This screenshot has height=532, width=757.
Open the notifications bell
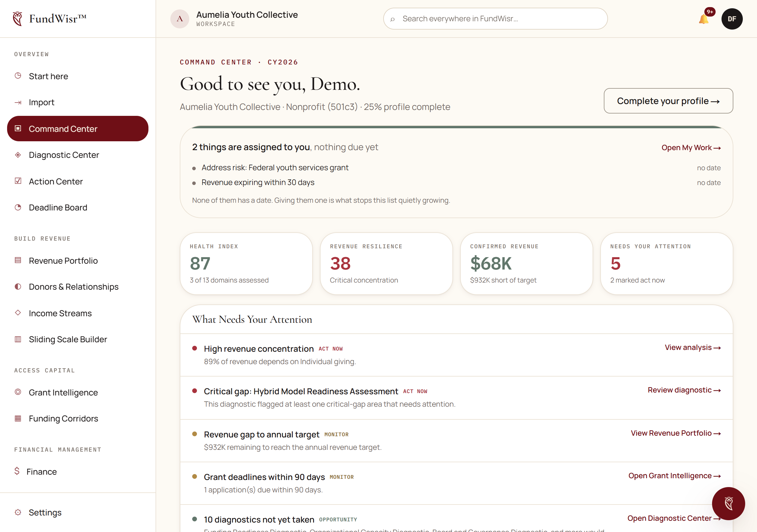click(703, 19)
